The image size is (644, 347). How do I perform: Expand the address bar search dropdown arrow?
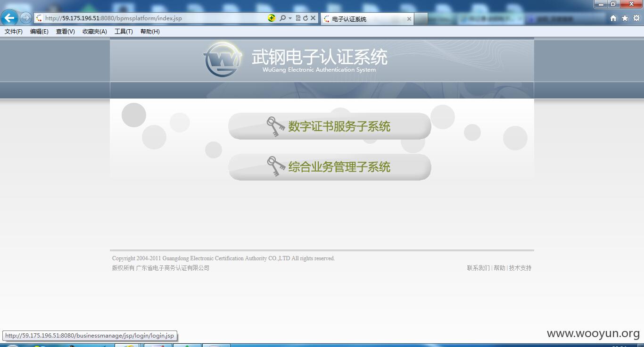(290, 18)
